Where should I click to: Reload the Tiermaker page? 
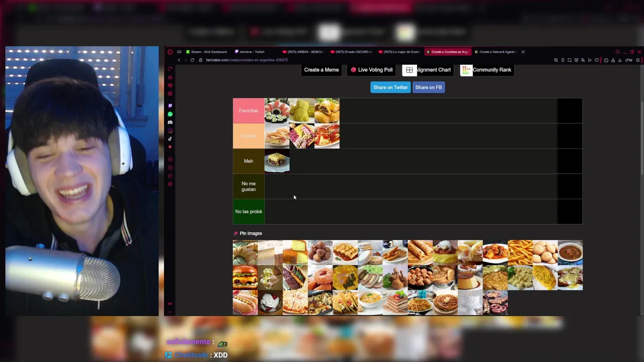(192, 60)
